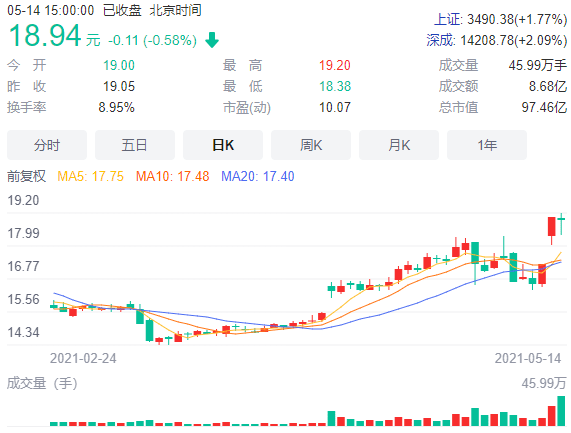571x433 pixels.
Task: Click the 总市值 value 97.46亿
Action: coord(544,107)
